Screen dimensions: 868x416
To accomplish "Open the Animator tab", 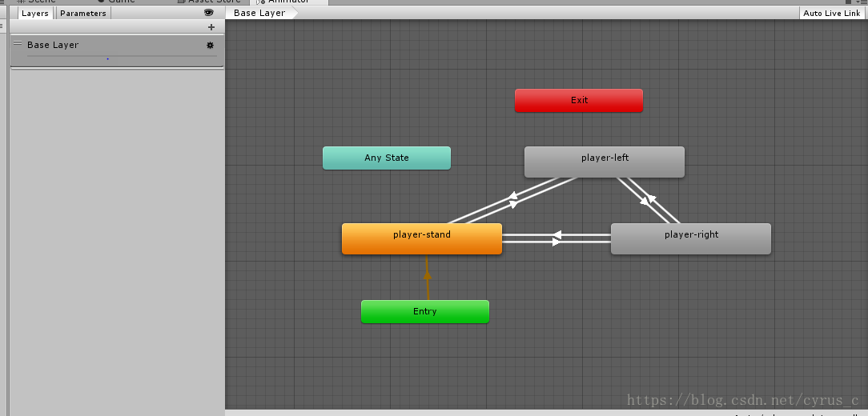I will [x=287, y=2].
